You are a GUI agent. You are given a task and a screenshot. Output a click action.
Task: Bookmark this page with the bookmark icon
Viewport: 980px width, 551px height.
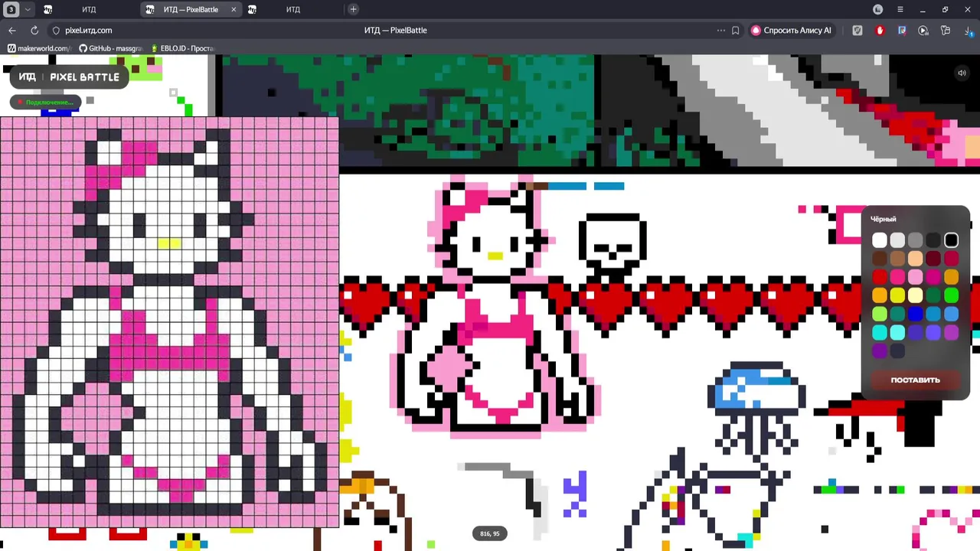736,31
